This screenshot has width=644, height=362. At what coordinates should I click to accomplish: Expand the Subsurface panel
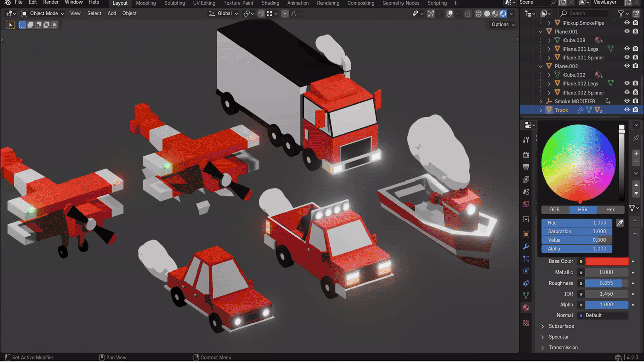click(542, 326)
